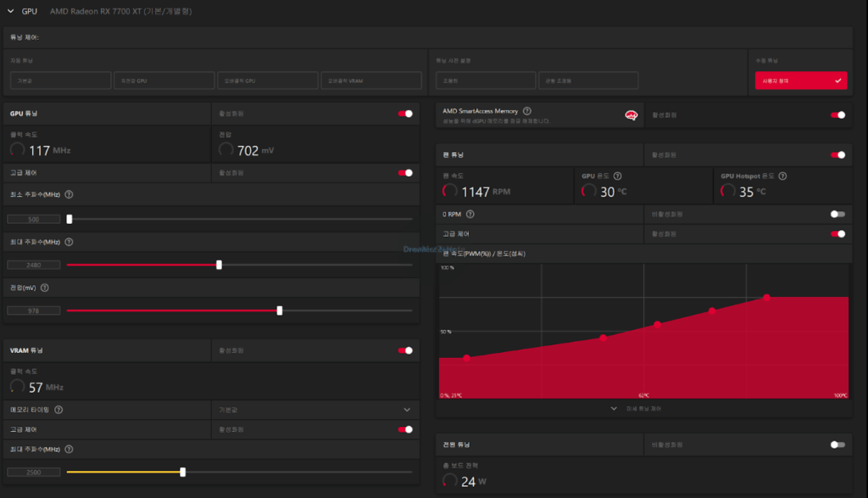868x498 pixels.
Task: Select the 오버클럭 GPU preset
Action: tap(267, 81)
